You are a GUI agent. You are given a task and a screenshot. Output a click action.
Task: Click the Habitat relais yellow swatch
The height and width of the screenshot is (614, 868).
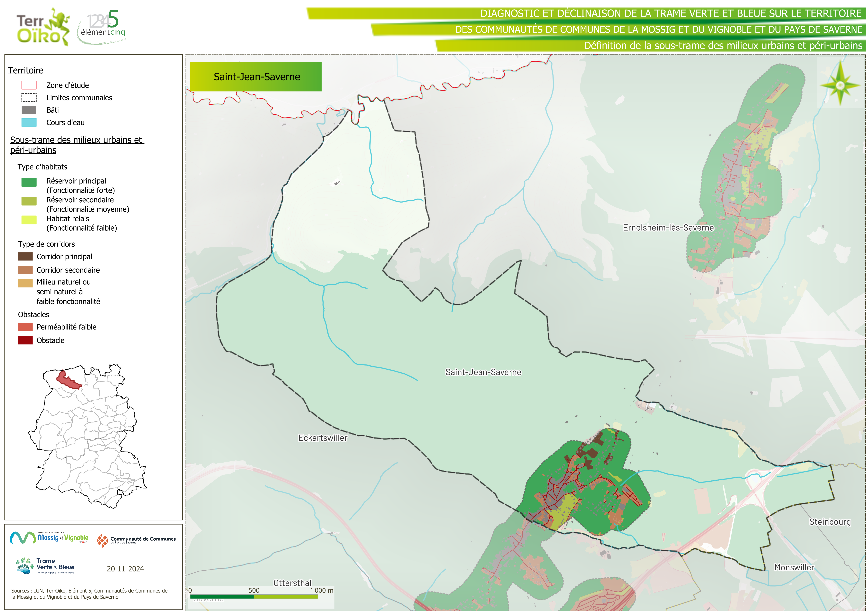click(29, 220)
